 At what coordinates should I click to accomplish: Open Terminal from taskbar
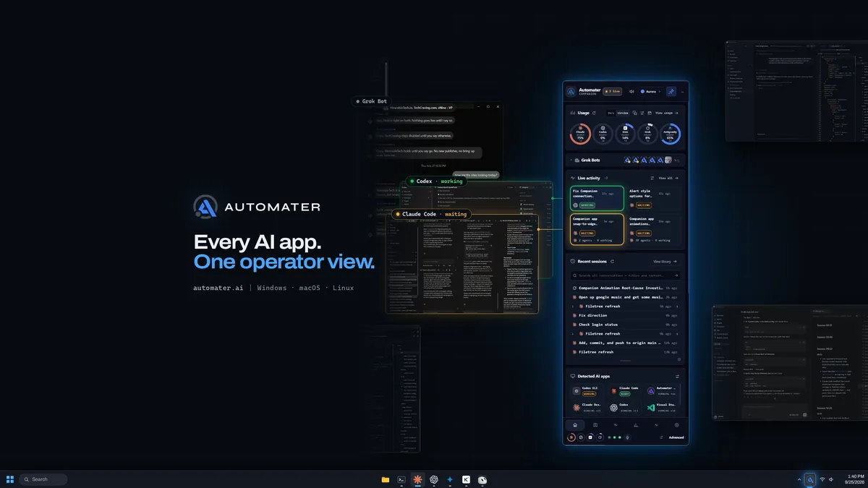(401, 479)
